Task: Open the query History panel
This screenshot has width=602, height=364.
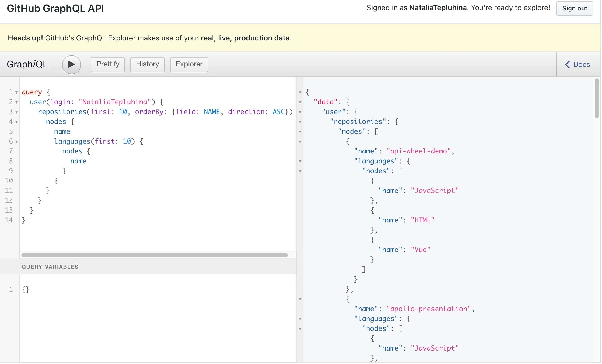Action: (147, 64)
